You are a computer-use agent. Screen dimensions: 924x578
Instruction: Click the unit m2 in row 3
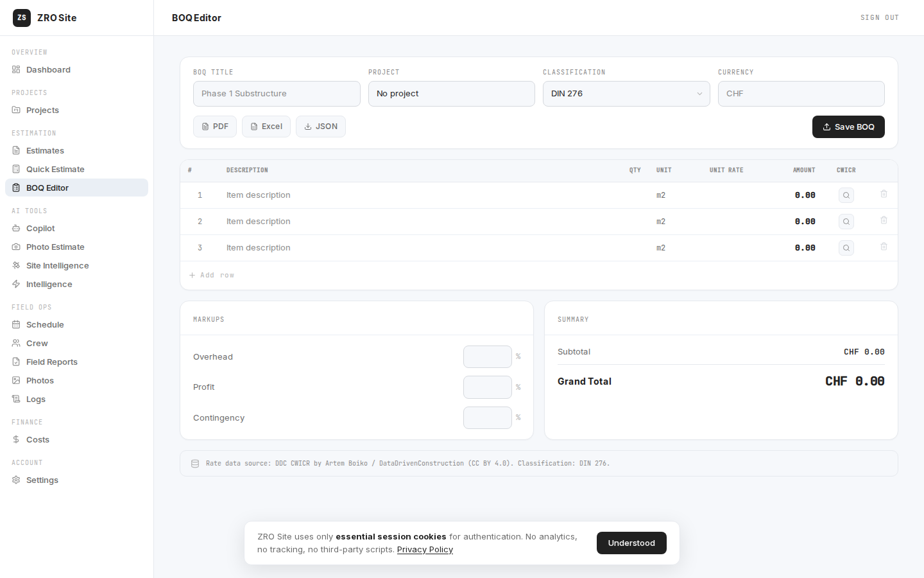(x=661, y=248)
